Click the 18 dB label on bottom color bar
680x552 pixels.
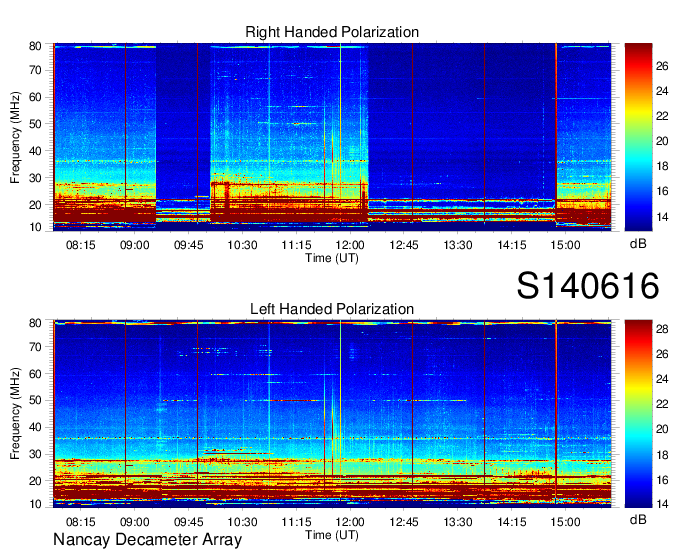(x=662, y=455)
